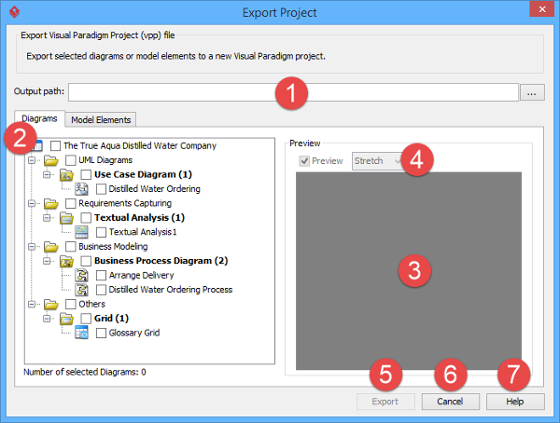The width and height of the screenshot is (560, 423).
Task: Switch to the Diagrams tab
Action: [39, 119]
